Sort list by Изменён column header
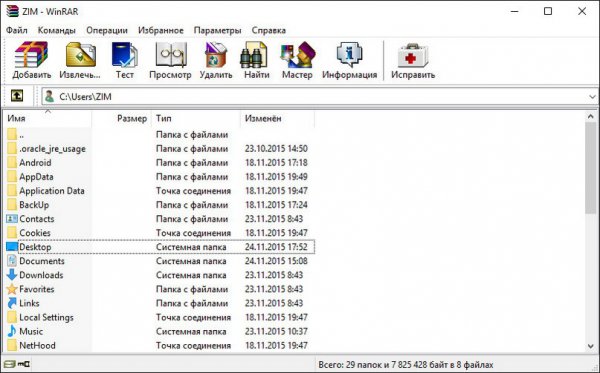600x373 pixels. point(277,119)
